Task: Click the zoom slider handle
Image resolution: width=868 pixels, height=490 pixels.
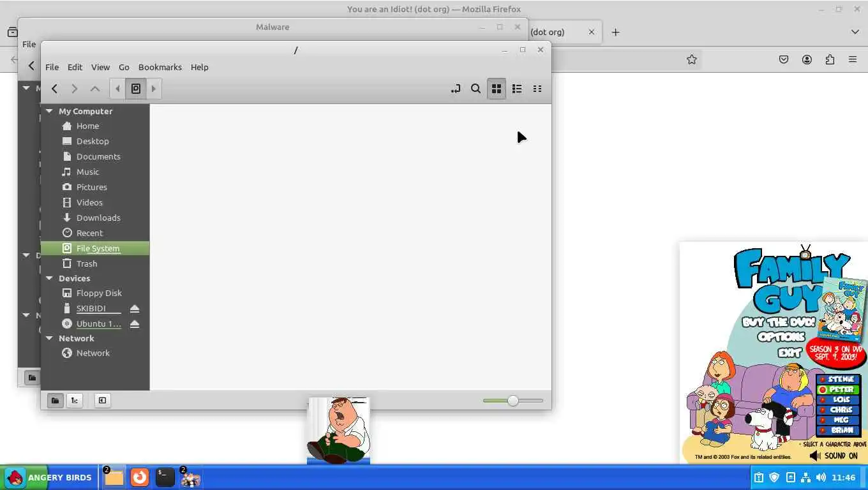Action: [513, 401]
